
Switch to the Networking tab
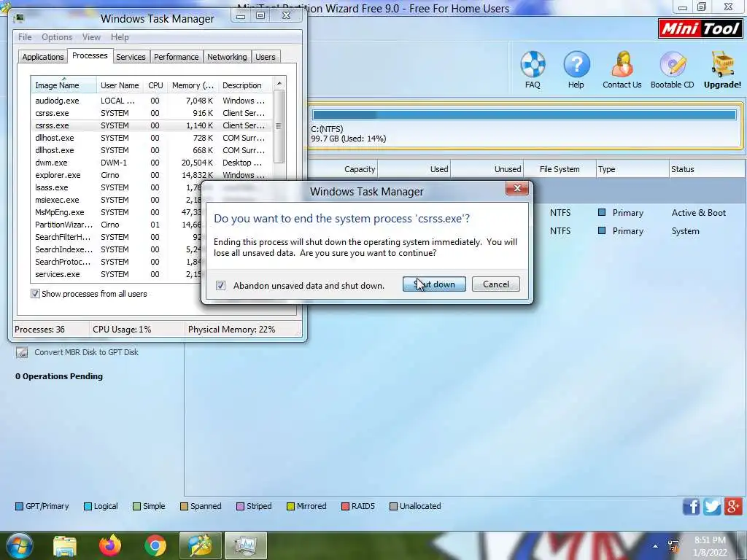click(x=227, y=57)
